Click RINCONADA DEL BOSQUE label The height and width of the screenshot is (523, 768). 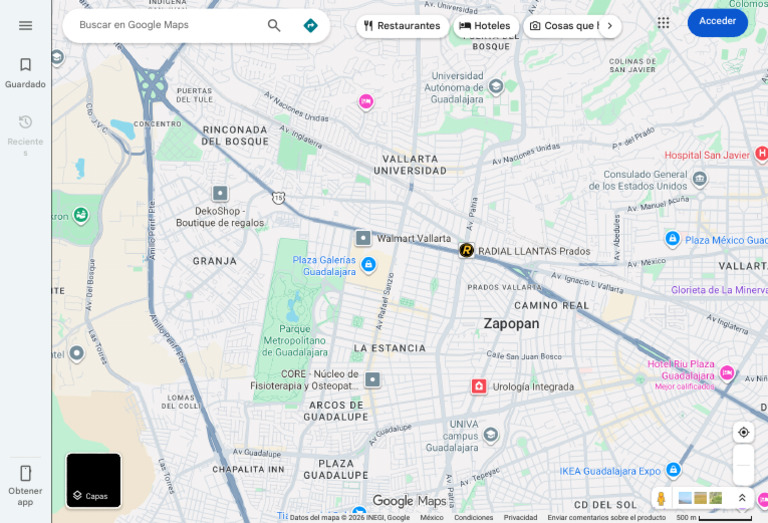click(x=235, y=136)
